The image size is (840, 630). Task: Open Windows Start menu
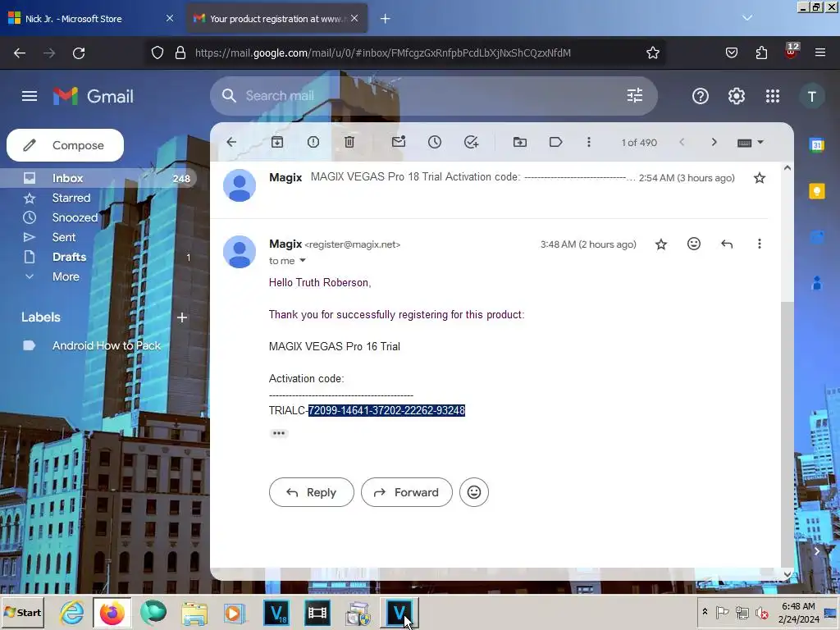pyautogui.click(x=23, y=612)
